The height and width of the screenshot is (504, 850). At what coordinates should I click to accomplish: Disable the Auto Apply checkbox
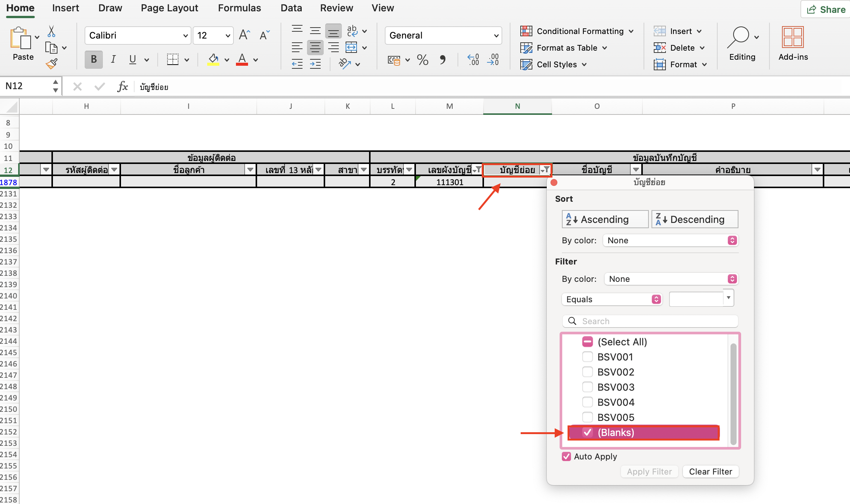tap(566, 456)
